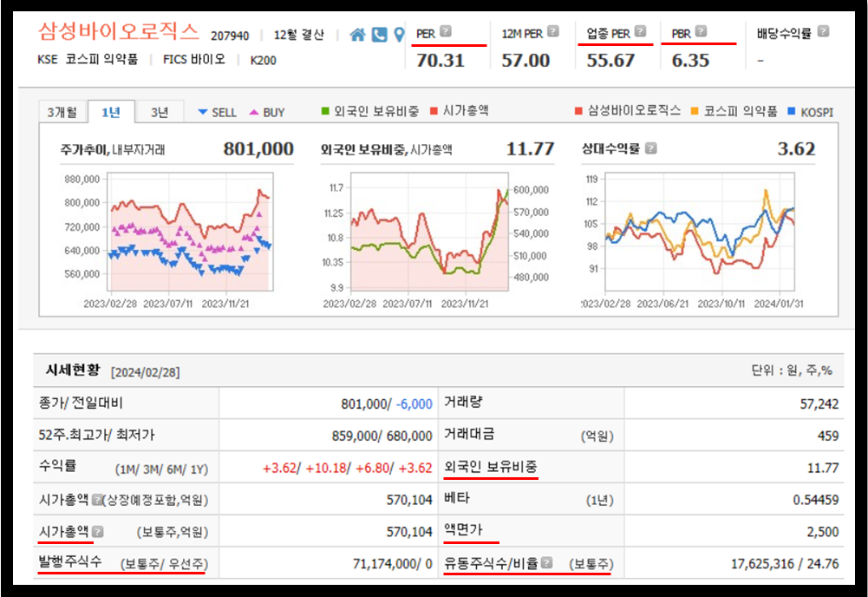Click the 3.62 relative return value above chart
Viewport: 868px width, 597px height.
[796, 148]
